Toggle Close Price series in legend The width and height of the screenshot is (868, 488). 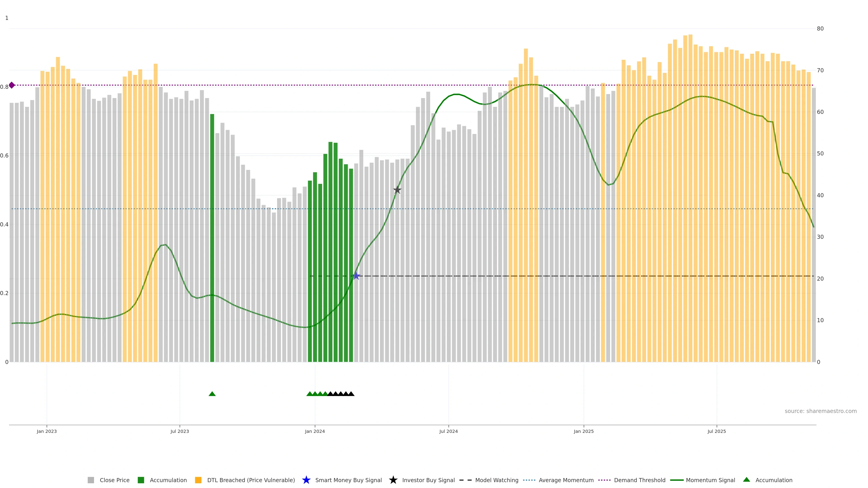coord(115,480)
